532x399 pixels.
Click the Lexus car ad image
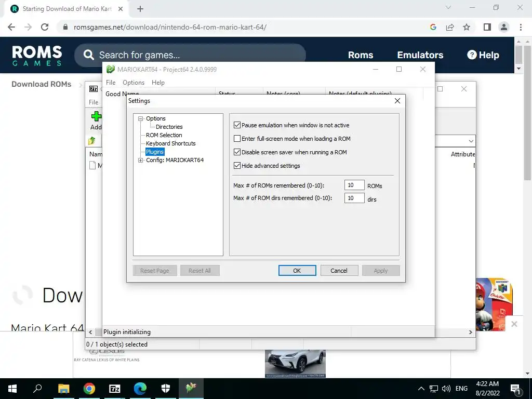pyautogui.click(x=295, y=364)
